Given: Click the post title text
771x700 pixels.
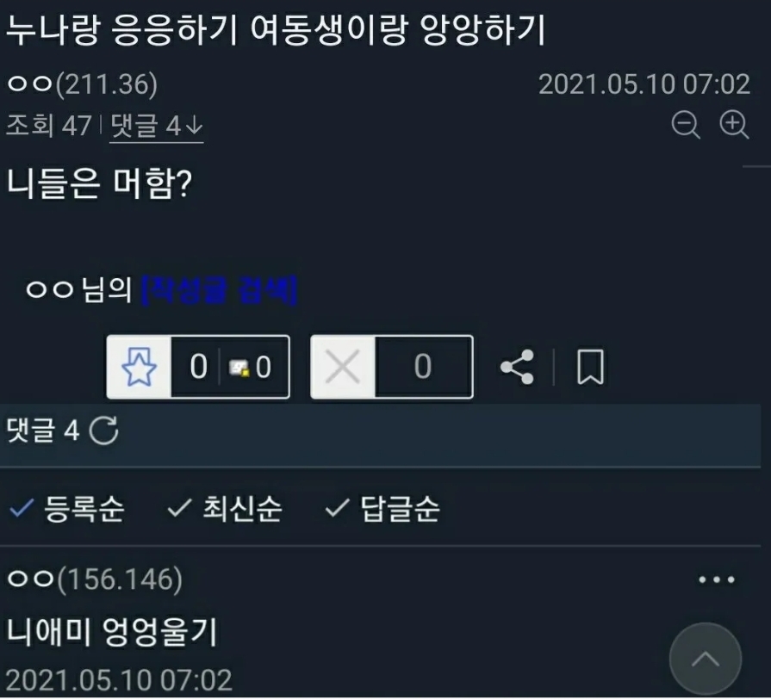Looking at the screenshot, I should 276,29.
